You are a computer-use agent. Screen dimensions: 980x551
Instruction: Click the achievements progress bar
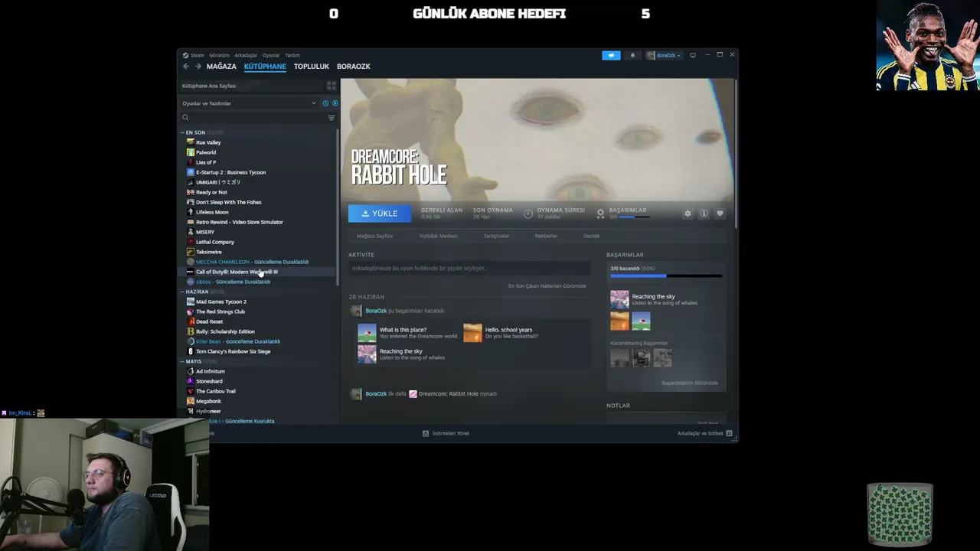666,275
